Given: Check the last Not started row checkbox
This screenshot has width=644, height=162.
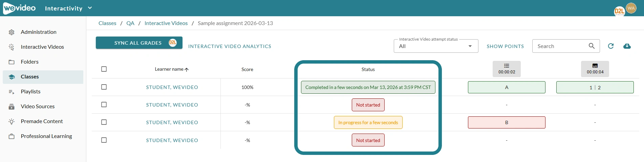Looking at the screenshot, I should tap(104, 140).
